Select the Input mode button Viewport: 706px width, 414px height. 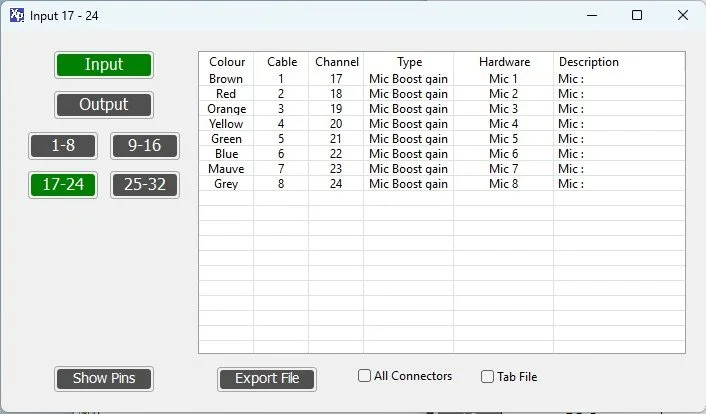[104, 65]
